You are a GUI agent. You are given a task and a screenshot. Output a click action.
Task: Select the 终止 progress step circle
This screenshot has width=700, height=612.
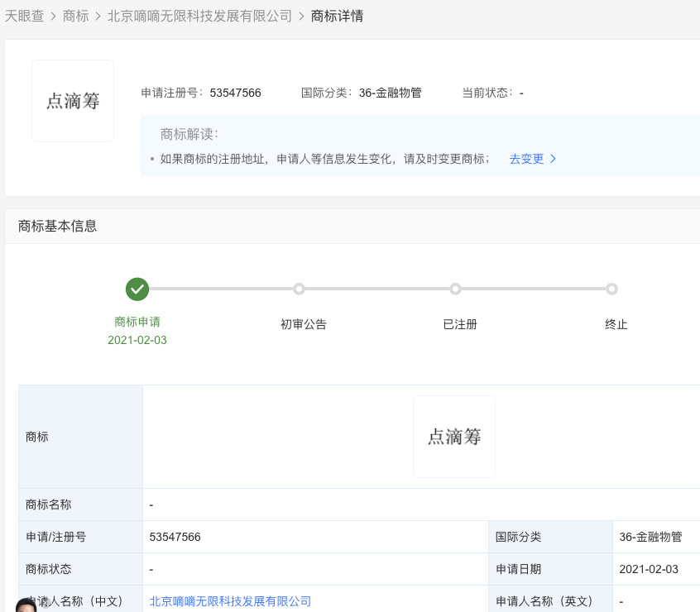(611, 289)
